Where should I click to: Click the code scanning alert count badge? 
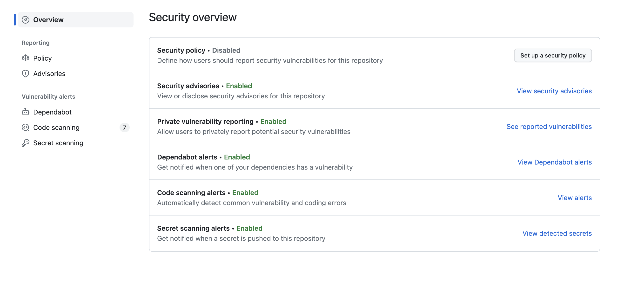click(125, 127)
